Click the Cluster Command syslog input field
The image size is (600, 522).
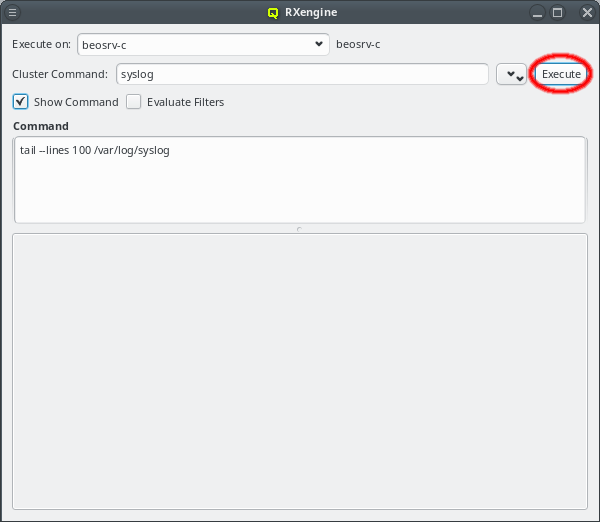300,75
